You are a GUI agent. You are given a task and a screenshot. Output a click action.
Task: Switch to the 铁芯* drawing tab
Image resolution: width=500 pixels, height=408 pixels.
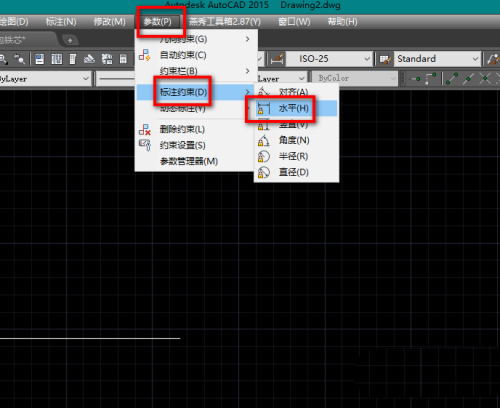[27, 40]
